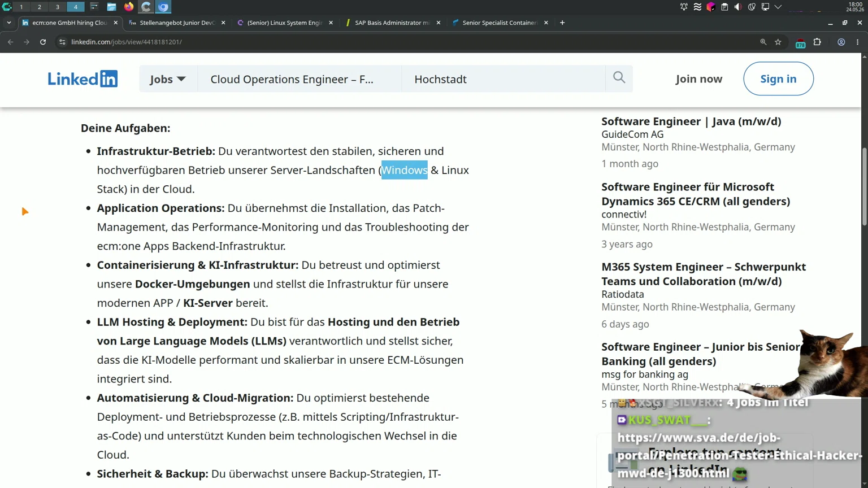Open the clipboard tray icon
Viewport: 868px width, 488px height.
point(724,7)
